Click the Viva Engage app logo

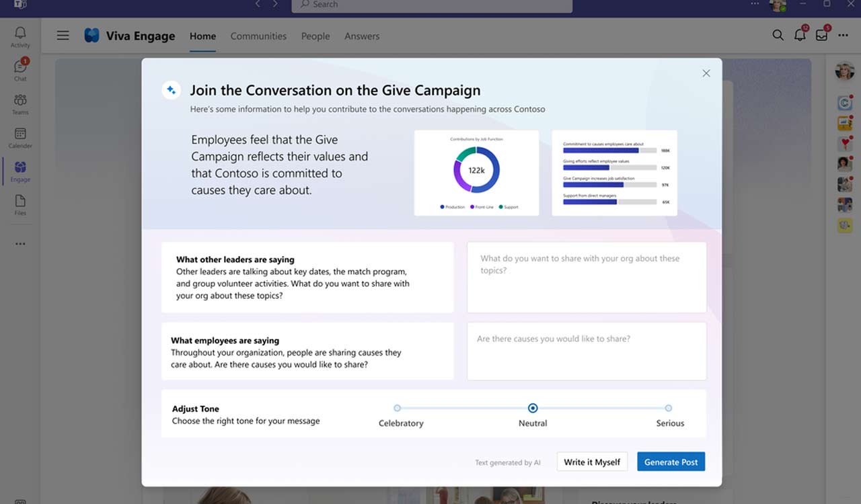click(91, 35)
